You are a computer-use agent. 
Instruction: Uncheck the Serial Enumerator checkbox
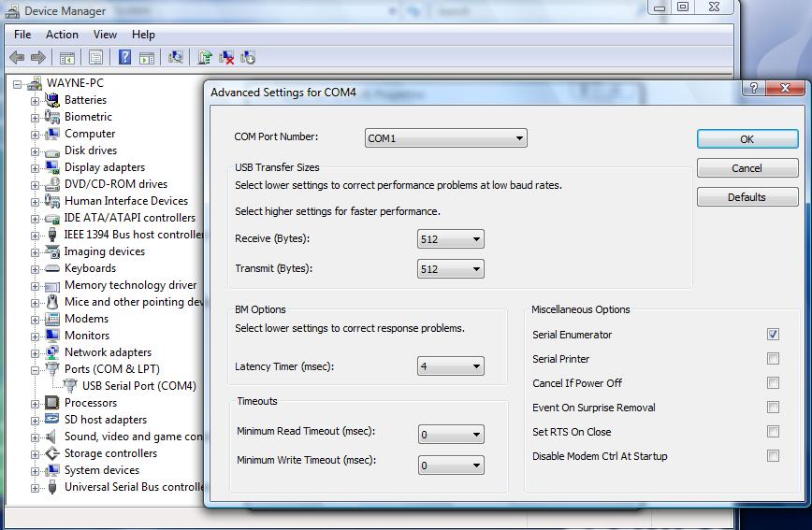[773, 335]
